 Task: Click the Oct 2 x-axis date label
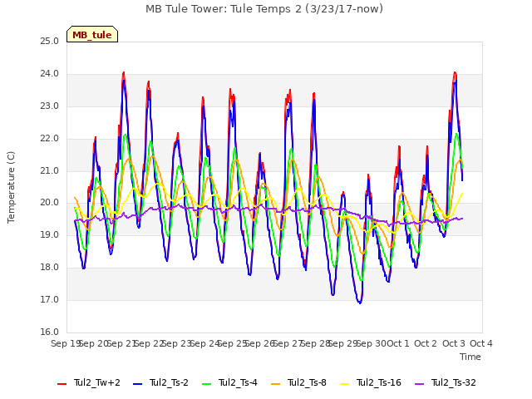click(x=426, y=343)
